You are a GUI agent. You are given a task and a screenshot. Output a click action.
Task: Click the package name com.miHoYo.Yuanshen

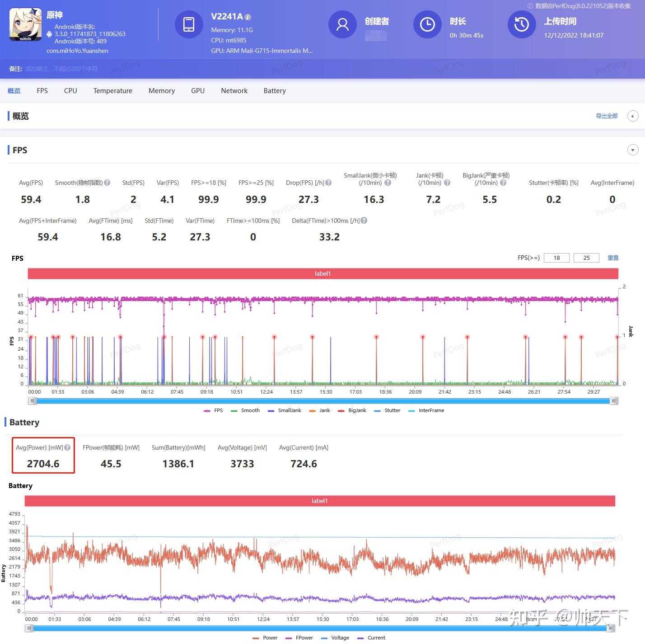click(77, 51)
